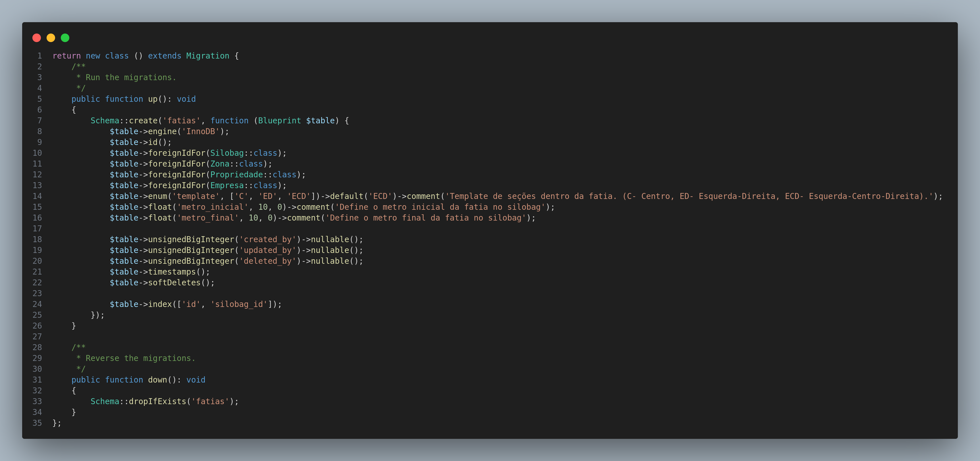Viewport: 980px width, 461px height.
Task: Click the dropIfExists method name
Action: (157, 402)
